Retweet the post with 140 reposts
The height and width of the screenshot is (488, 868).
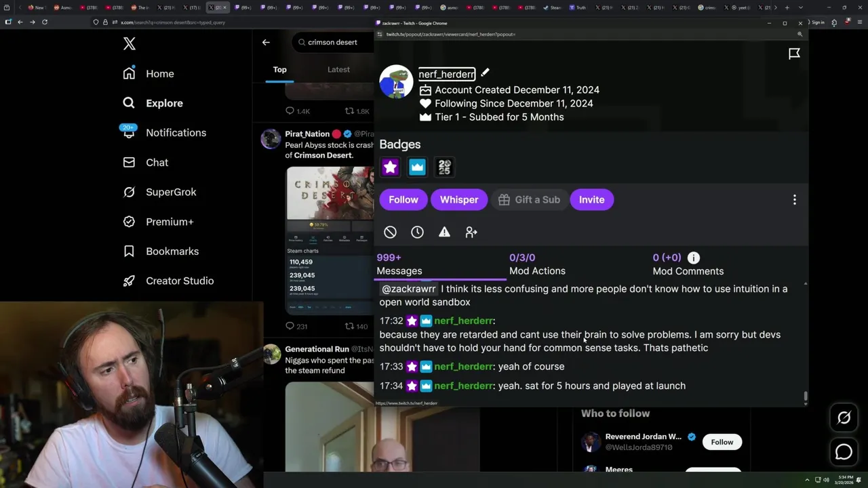click(x=357, y=326)
